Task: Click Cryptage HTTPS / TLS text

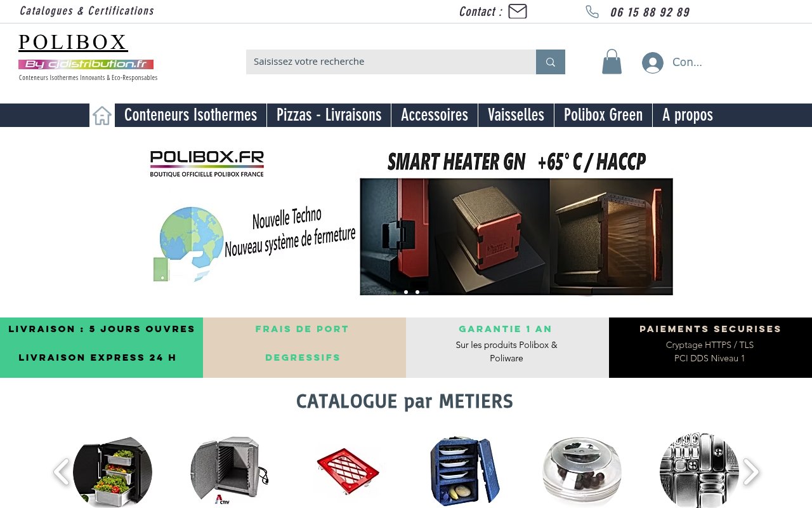Action: coord(710,345)
